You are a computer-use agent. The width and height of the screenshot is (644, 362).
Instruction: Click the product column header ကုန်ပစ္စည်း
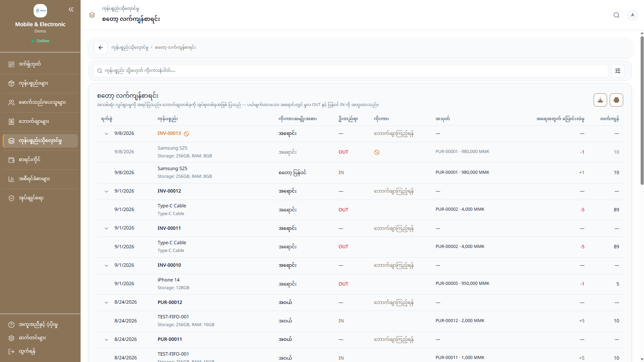[168, 119]
